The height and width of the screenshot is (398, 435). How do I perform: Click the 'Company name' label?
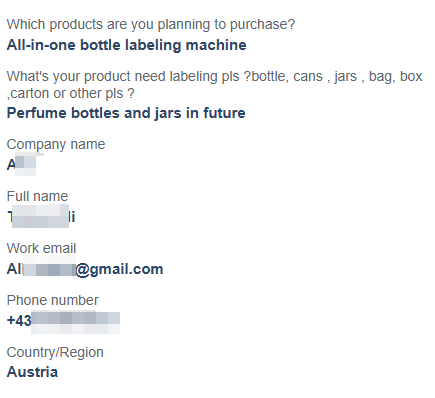coord(56,145)
